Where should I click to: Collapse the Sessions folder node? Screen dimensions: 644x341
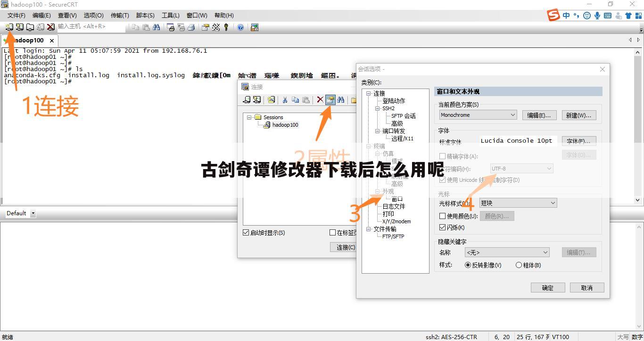(249, 117)
